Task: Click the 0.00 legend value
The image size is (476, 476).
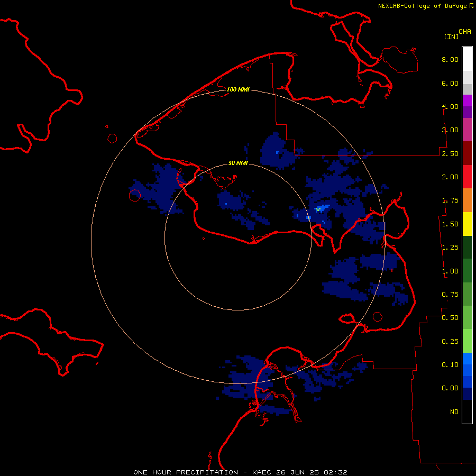Action: click(x=450, y=388)
